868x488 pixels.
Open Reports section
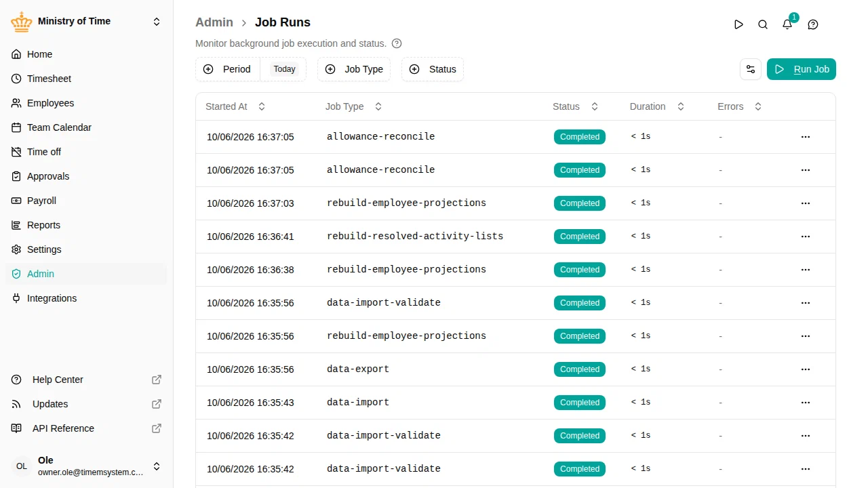(86, 225)
